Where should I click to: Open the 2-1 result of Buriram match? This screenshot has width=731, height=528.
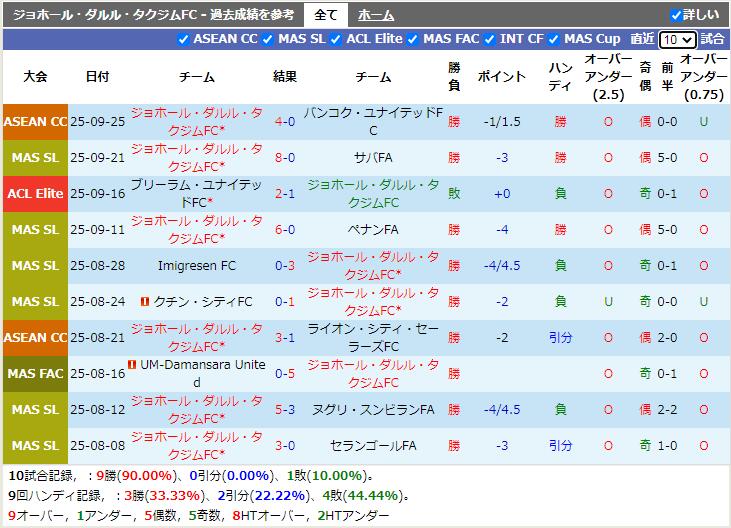pyautogui.click(x=285, y=193)
